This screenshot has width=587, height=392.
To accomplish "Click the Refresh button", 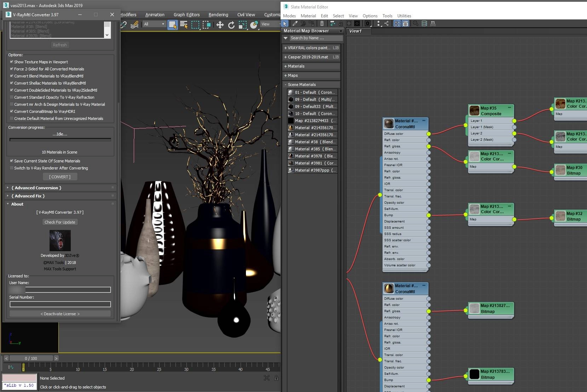I will point(60,45).
